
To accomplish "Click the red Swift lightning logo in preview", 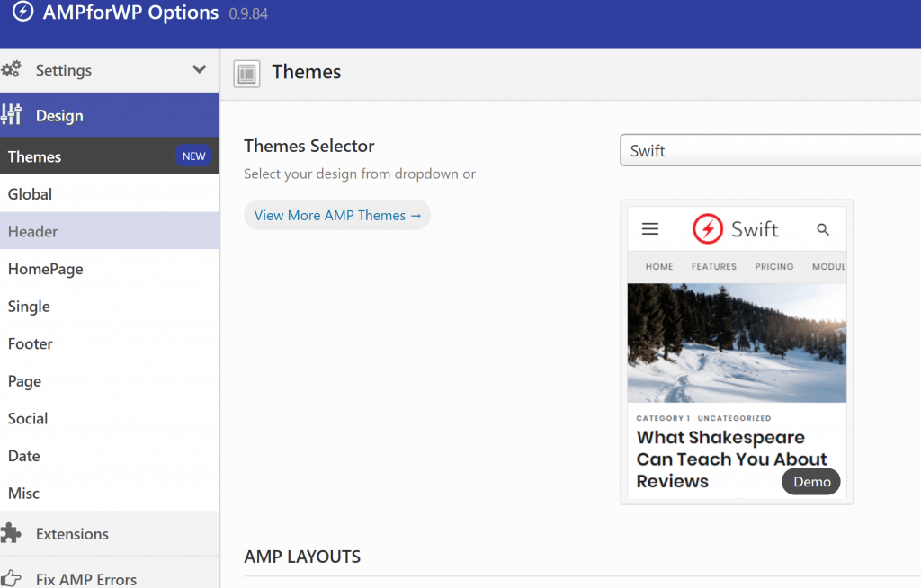I will coord(707,228).
